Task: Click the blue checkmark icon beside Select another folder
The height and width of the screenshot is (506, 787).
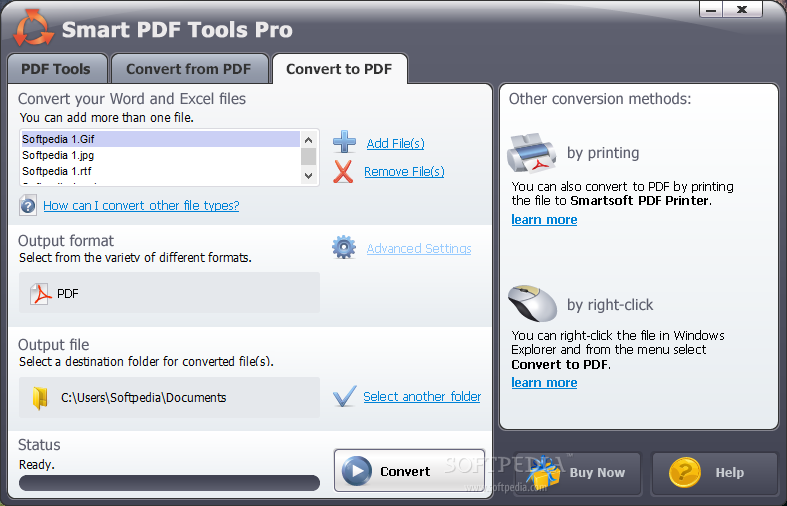Action: (345, 396)
